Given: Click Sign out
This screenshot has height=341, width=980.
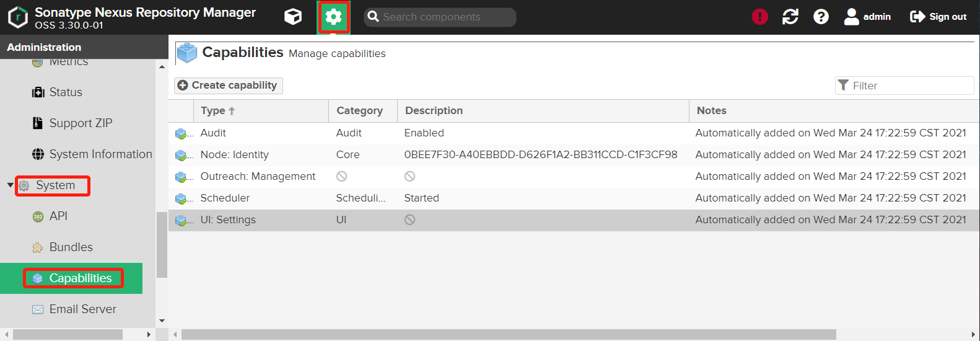Looking at the screenshot, I should (x=938, y=17).
